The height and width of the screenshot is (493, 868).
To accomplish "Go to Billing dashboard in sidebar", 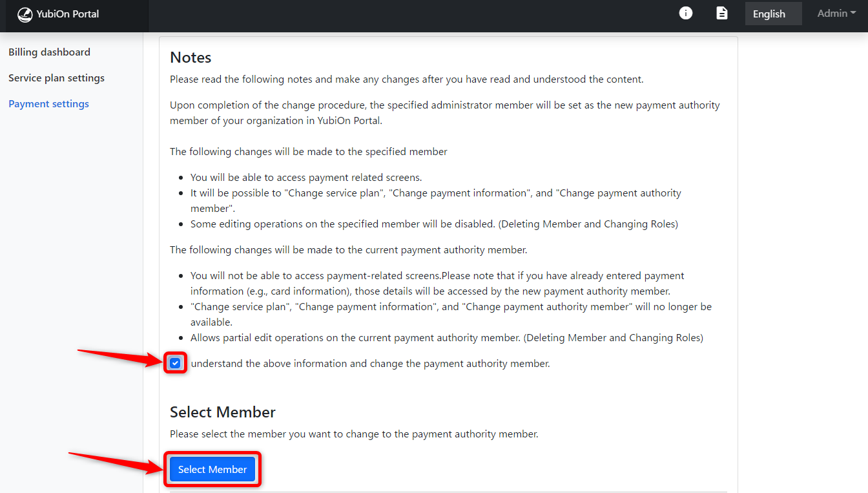I will [49, 52].
